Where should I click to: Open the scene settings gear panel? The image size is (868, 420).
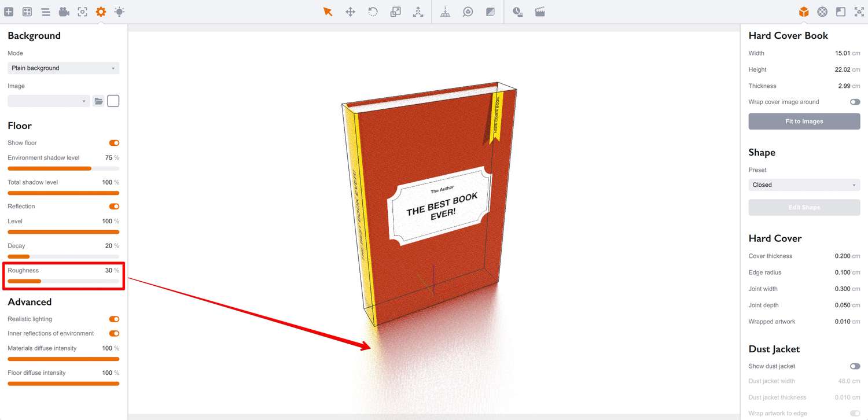click(101, 12)
